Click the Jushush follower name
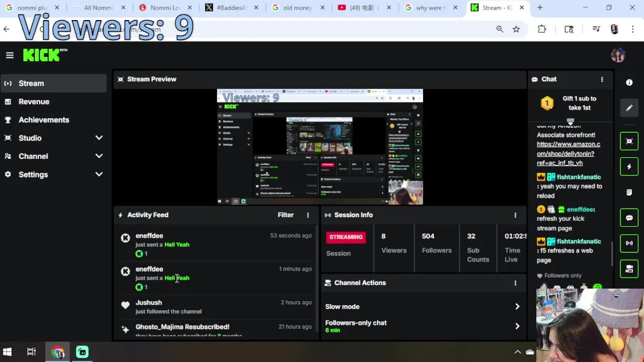Image resolution: width=644 pixels, height=362 pixels. (148, 303)
